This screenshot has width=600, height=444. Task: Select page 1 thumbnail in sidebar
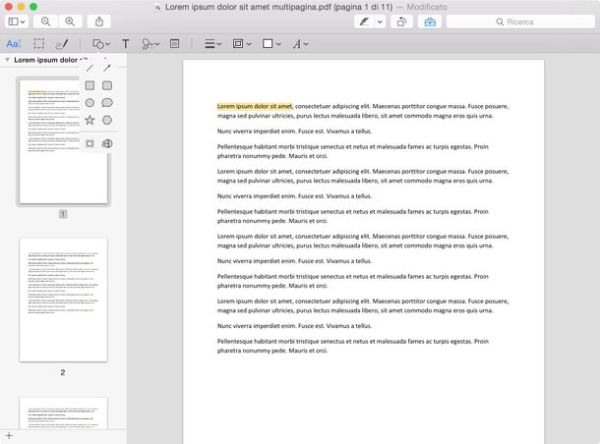click(x=64, y=142)
